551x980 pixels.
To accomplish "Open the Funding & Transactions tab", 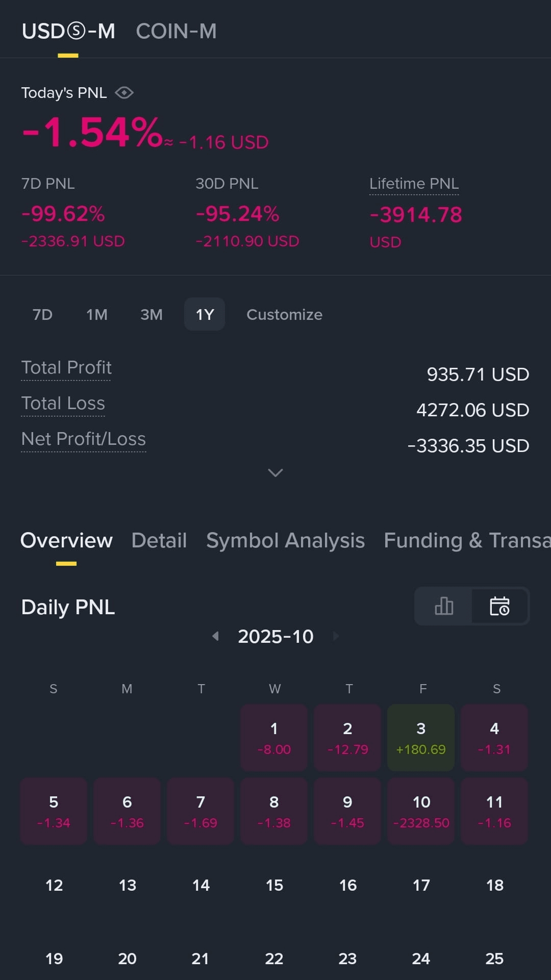I will coord(467,540).
